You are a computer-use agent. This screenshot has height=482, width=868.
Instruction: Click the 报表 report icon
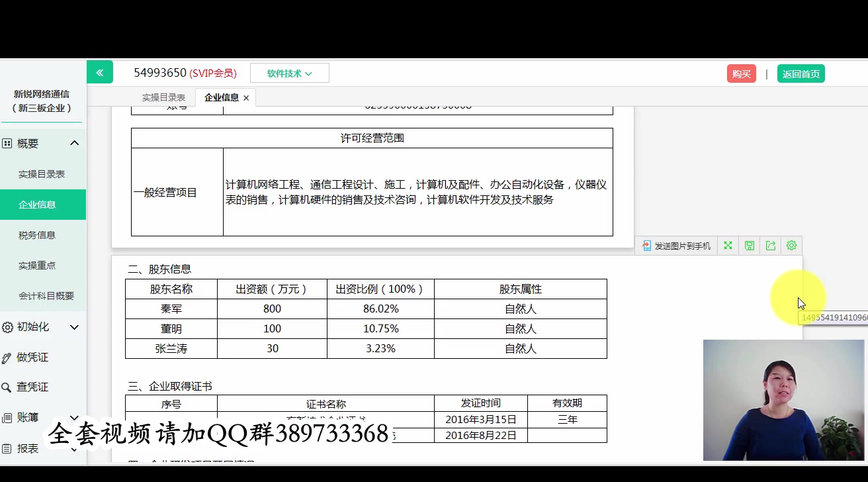click(x=8, y=448)
